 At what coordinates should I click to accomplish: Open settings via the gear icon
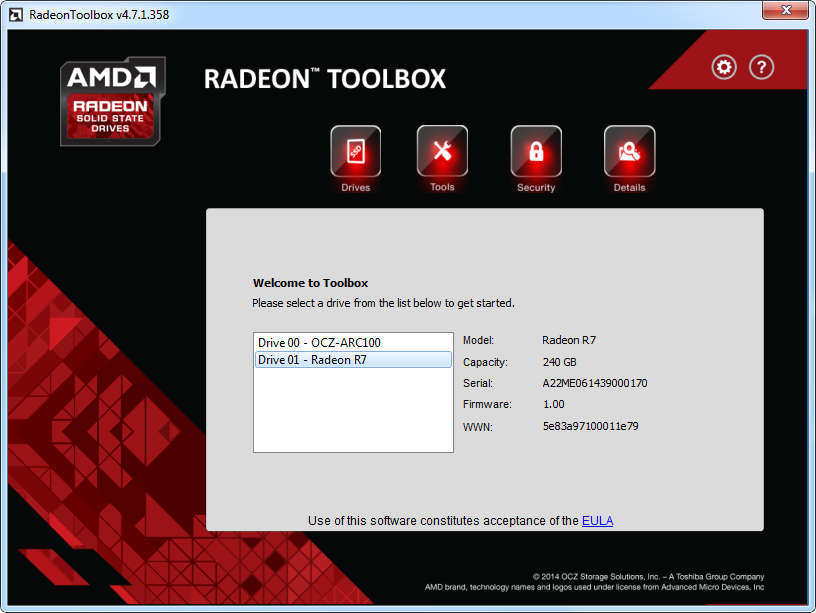(724, 67)
